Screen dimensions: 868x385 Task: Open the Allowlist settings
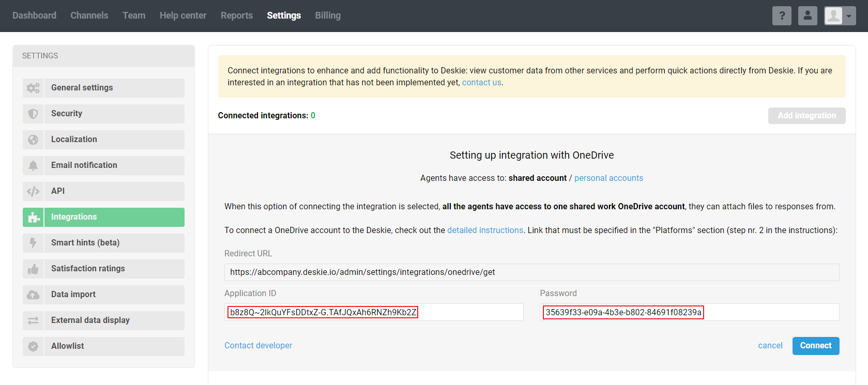pyautogui.click(x=103, y=346)
